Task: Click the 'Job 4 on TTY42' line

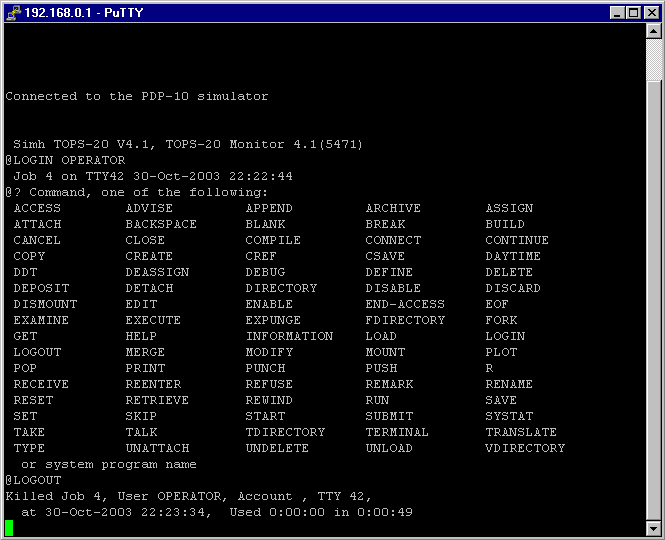Action: [x=153, y=176]
